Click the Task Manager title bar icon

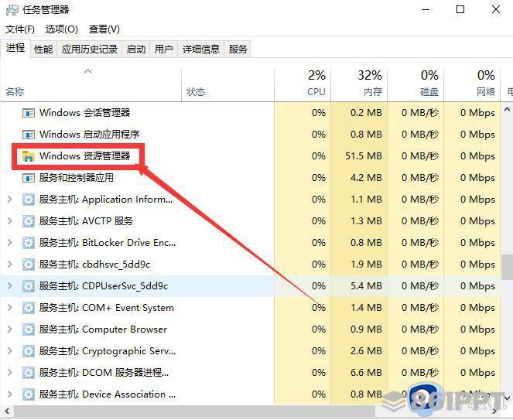click(12, 10)
